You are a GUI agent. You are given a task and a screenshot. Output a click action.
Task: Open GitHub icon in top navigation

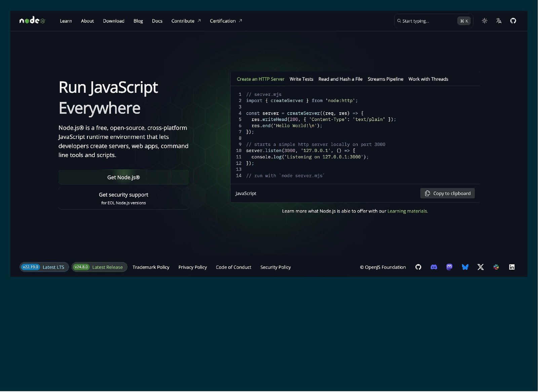(513, 21)
